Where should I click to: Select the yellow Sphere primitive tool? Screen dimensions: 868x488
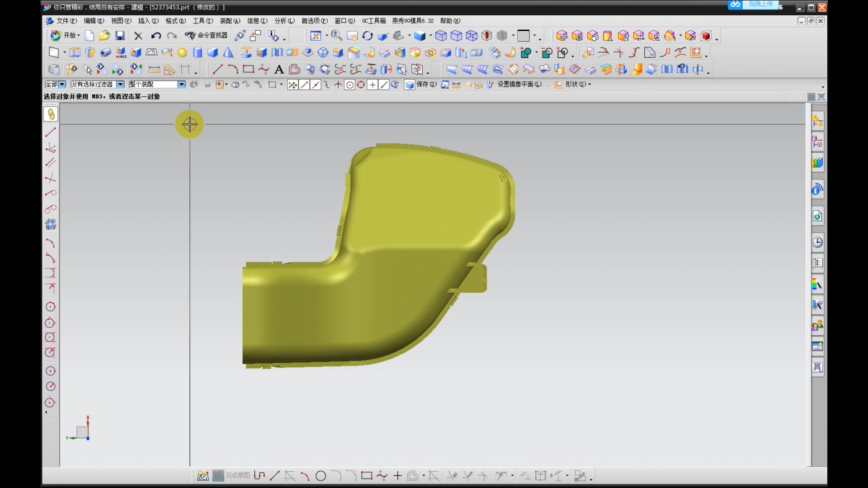[x=182, y=53]
